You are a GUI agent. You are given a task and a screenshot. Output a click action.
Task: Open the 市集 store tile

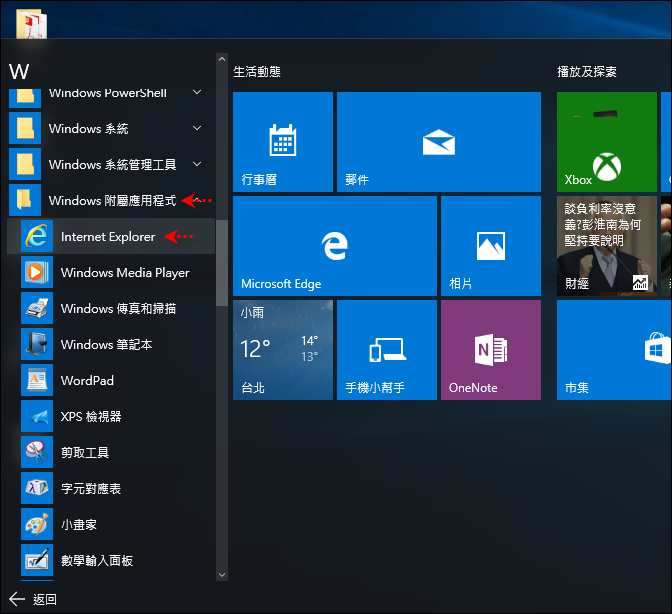[614, 350]
